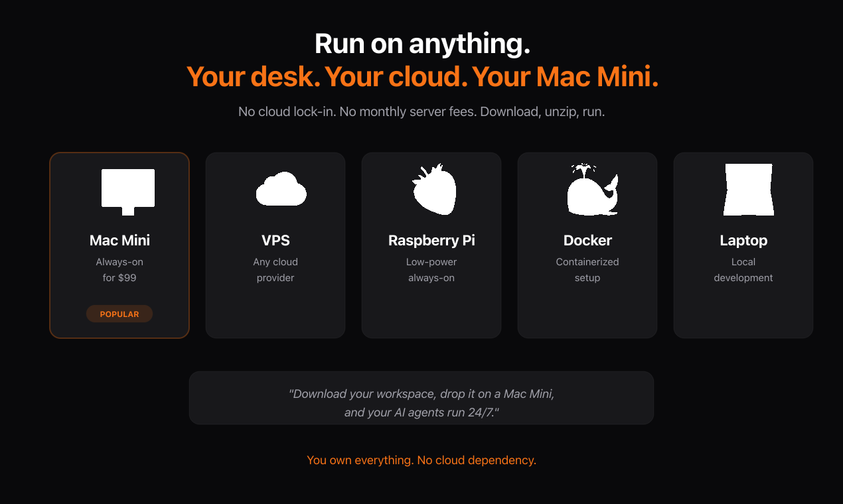
Task: Click the Docker card title
Action: pyautogui.click(x=587, y=240)
